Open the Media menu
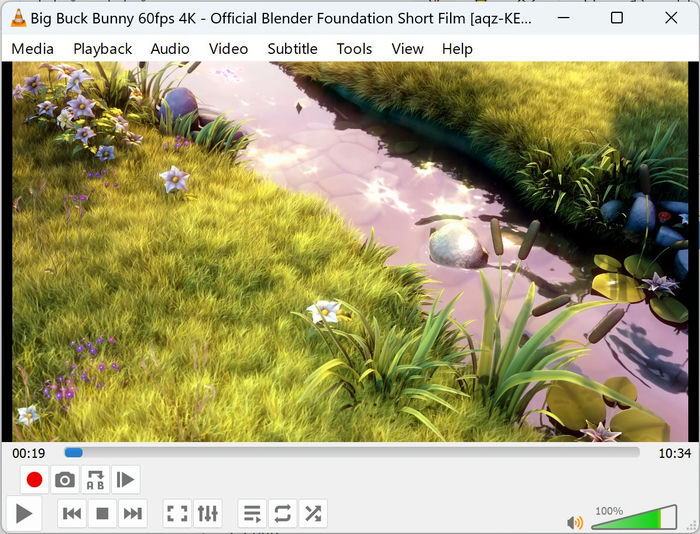This screenshot has height=534, width=700. (33, 49)
